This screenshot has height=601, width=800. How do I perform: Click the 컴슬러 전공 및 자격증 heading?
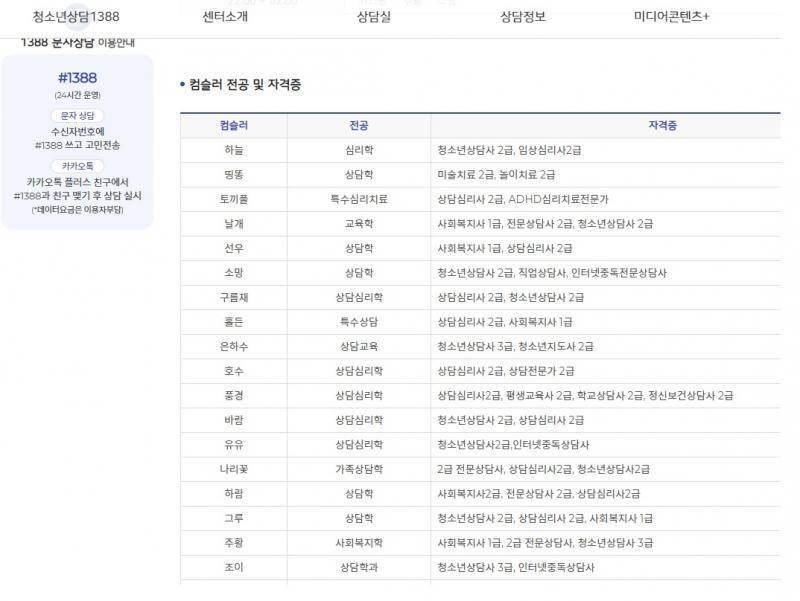coord(245,84)
